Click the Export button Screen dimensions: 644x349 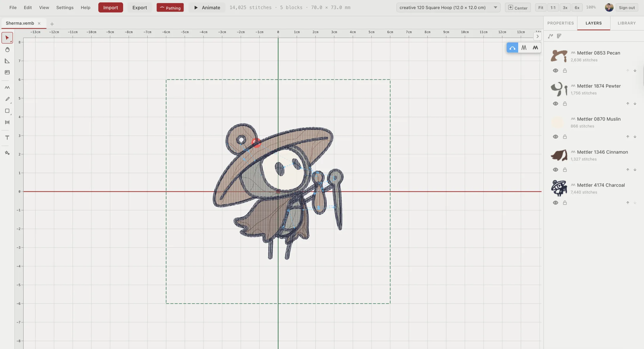tap(139, 7)
